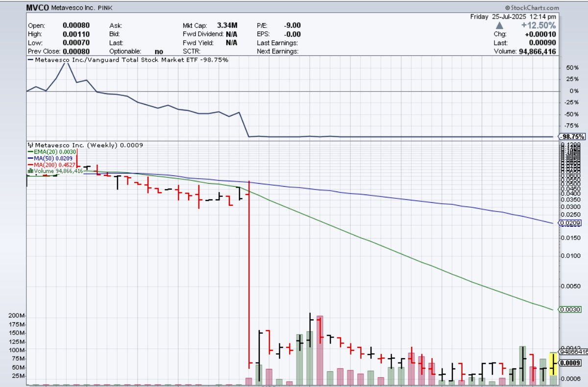Select the Low value 0.00070

[x=76, y=43]
